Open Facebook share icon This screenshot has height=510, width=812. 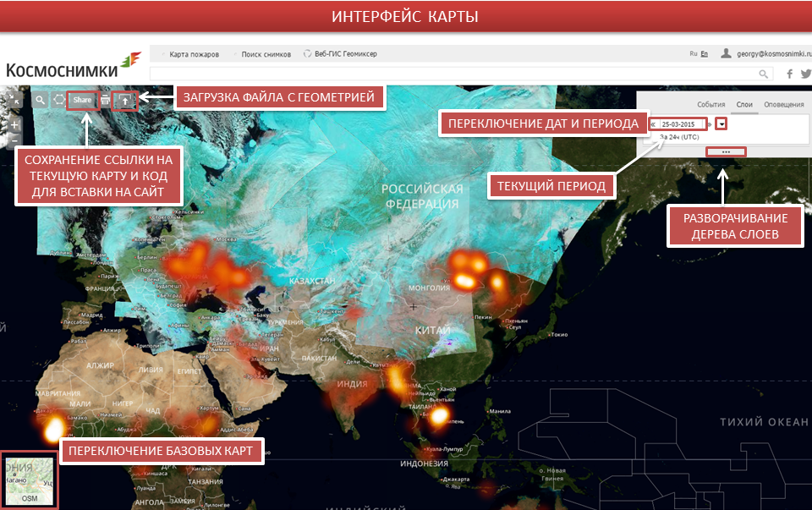pos(790,74)
